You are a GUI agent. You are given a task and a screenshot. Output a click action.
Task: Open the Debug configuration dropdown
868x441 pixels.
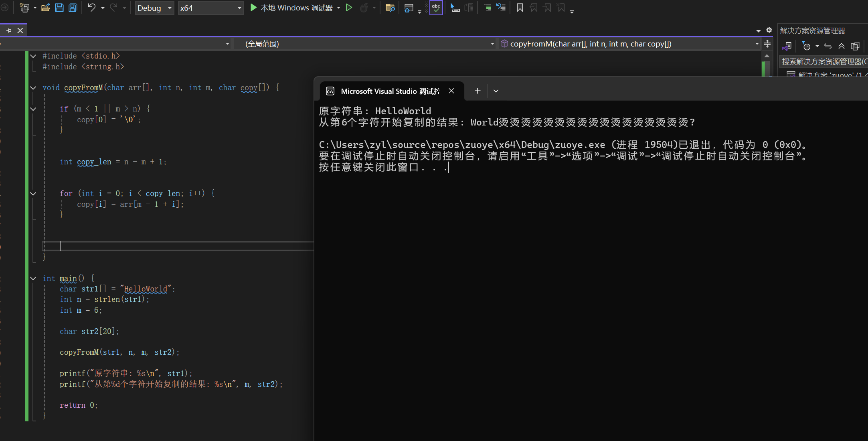(x=155, y=8)
